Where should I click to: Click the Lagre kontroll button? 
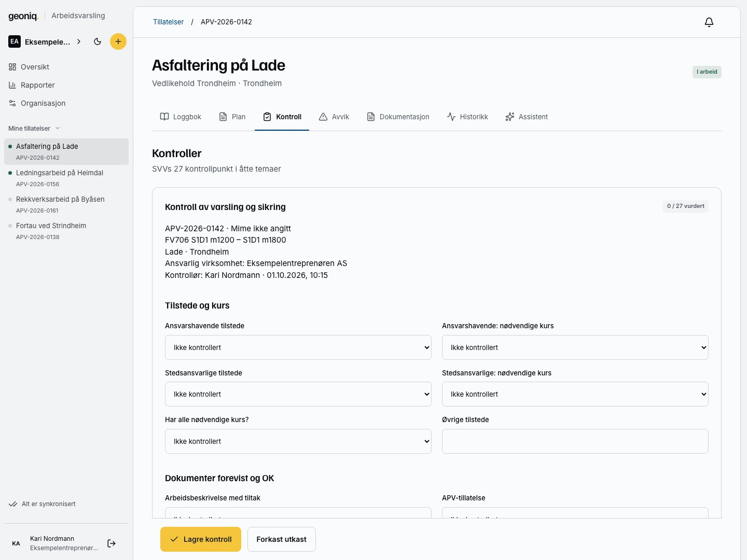pos(201,539)
